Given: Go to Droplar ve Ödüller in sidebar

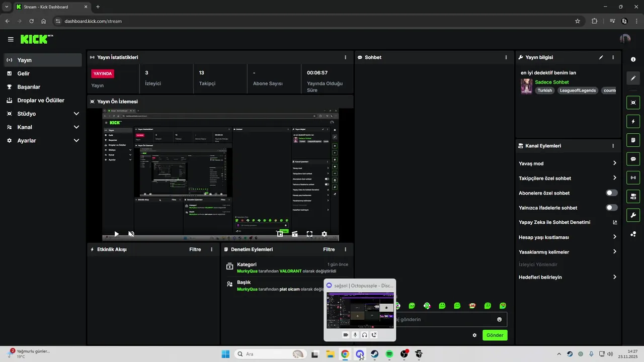Looking at the screenshot, I should [42, 101].
